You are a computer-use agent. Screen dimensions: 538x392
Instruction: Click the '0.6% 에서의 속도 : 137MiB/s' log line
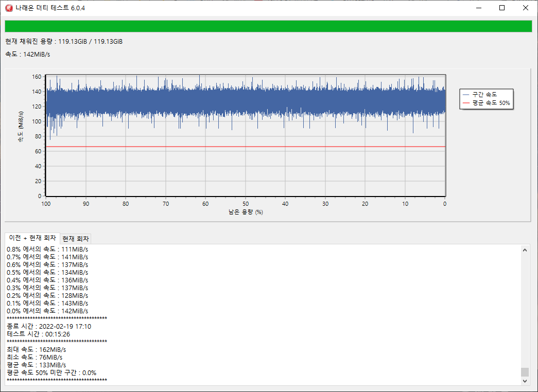(x=47, y=265)
